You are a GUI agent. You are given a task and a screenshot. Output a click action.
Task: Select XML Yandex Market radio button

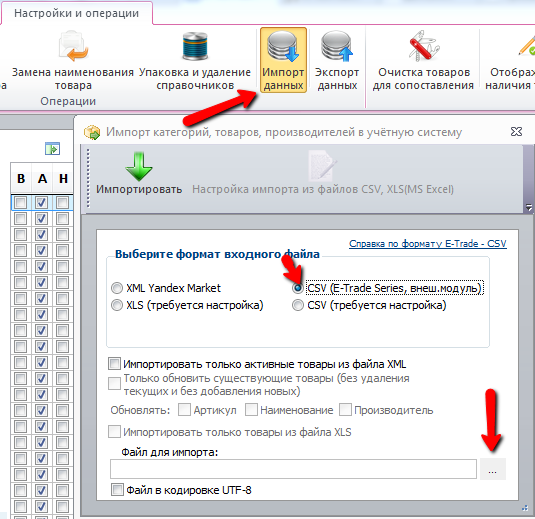pos(117,288)
